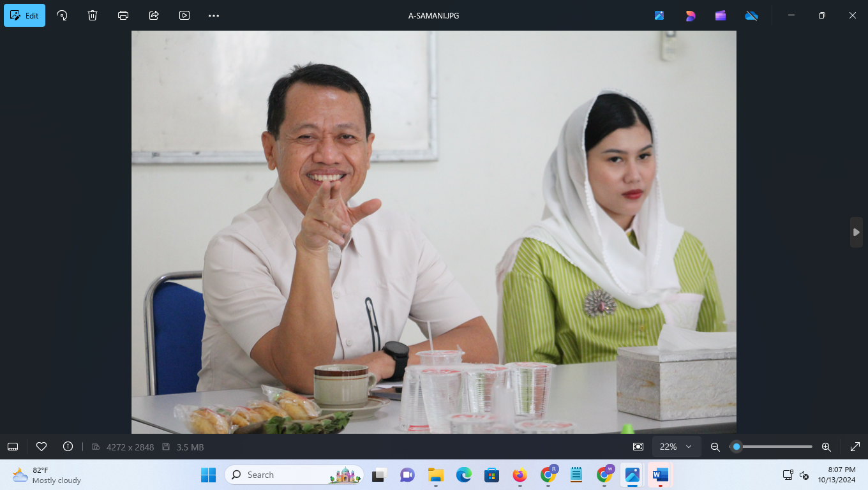The height and width of the screenshot is (490, 868).
Task: Start a slideshow
Action: point(184,15)
